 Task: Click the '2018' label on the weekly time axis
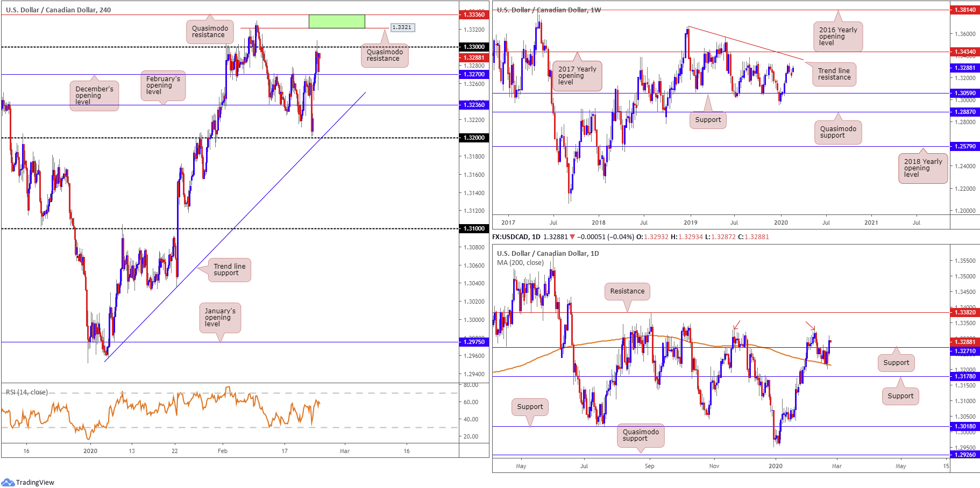click(x=598, y=223)
